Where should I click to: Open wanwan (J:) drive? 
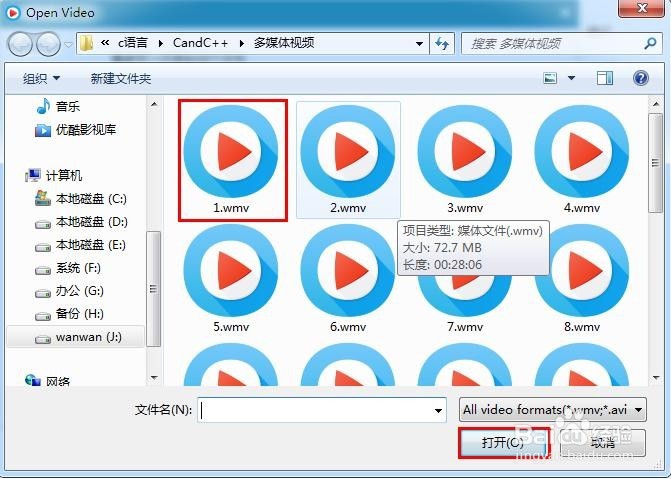[76, 337]
